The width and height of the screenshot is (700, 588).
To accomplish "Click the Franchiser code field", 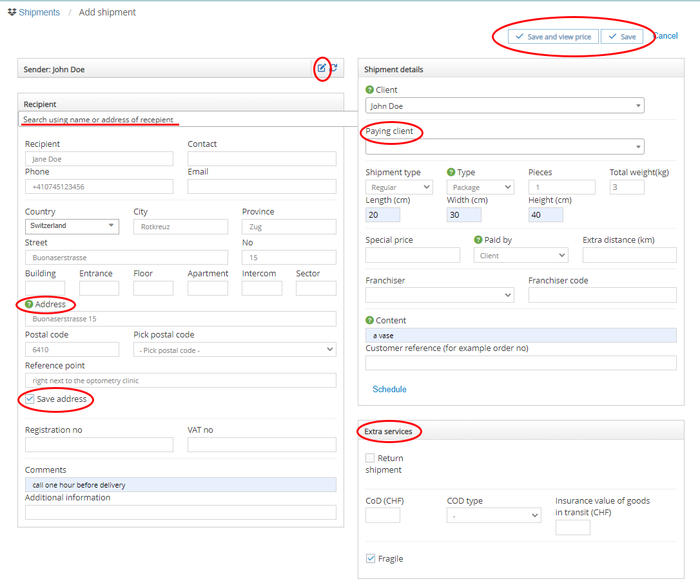I will tap(602, 295).
